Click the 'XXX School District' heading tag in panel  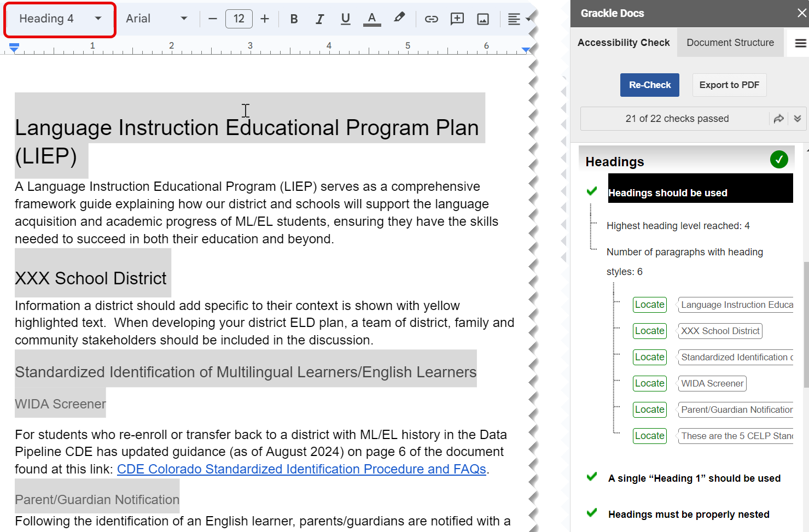(720, 331)
